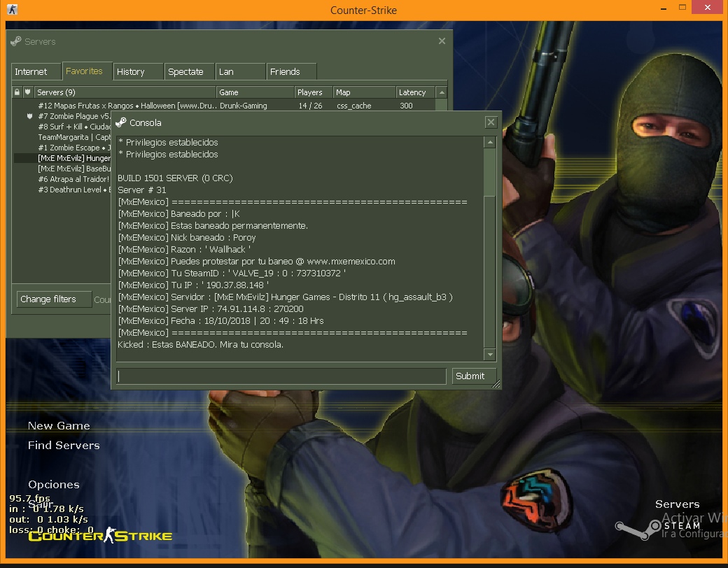Click the css_cache map cell
Image resolution: width=728 pixels, height=568 pixels.
pos(353,106)
